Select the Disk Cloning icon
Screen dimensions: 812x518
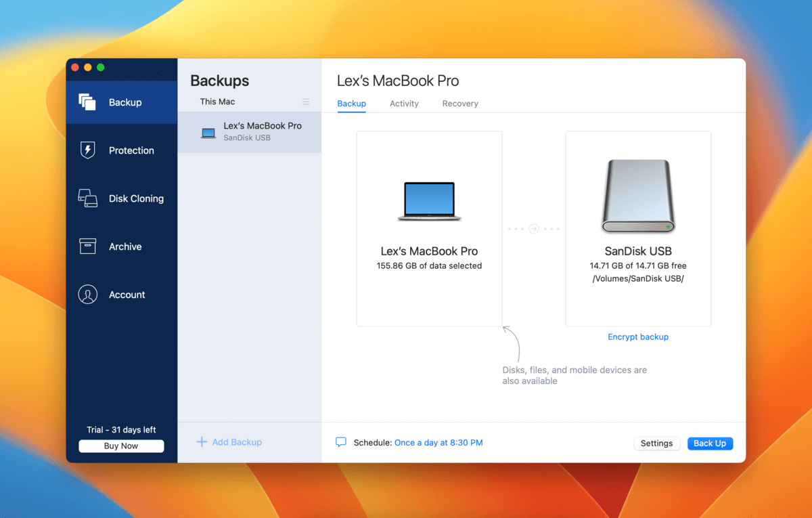click(87, 198)
